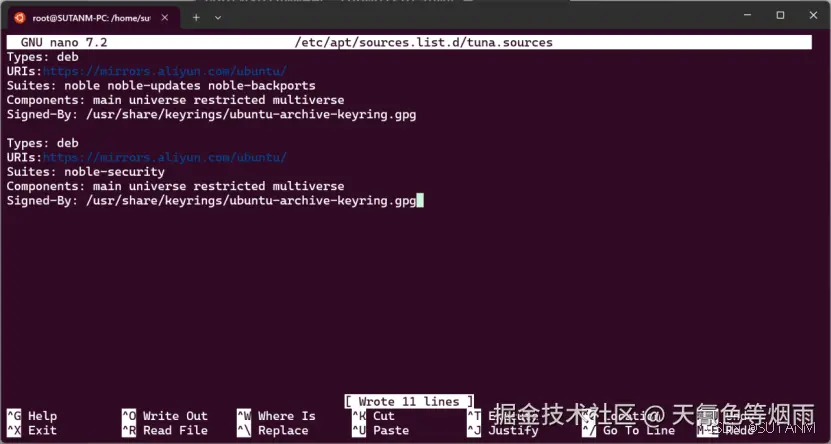Click the ^K Cut shortcut
Viewport: 831px width, 444px height.
pyautogui.click(x=373, y=416)
